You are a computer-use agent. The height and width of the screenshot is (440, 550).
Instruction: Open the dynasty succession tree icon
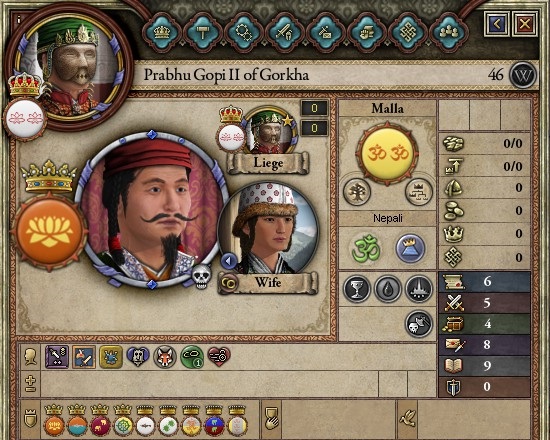(x=418, y=192)
